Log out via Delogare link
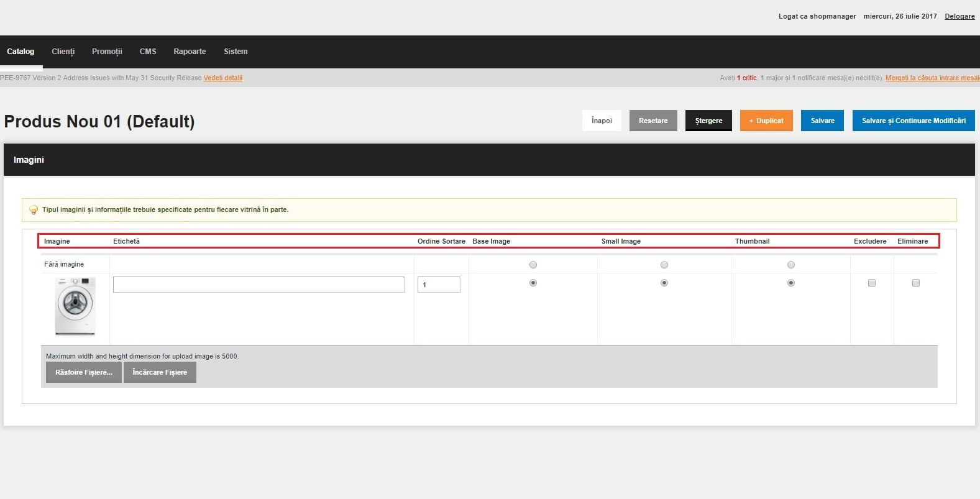The image size is (980, 499). point(959,16)
